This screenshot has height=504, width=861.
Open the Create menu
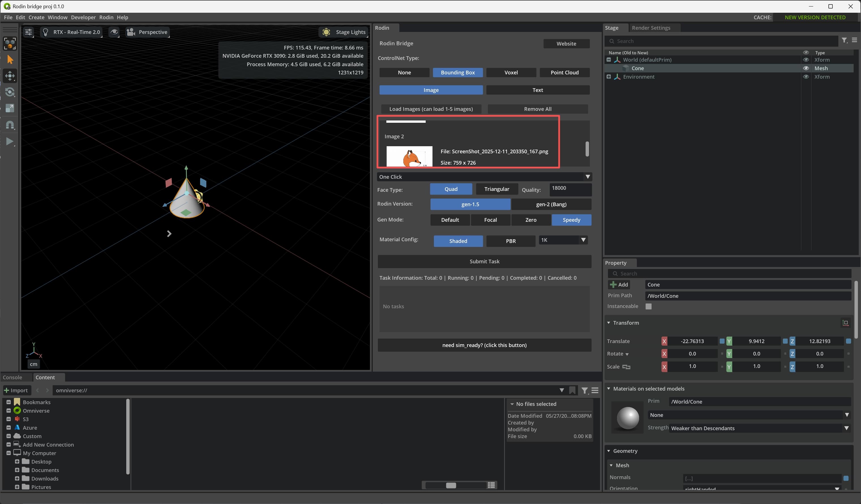[x=36, y=18]
